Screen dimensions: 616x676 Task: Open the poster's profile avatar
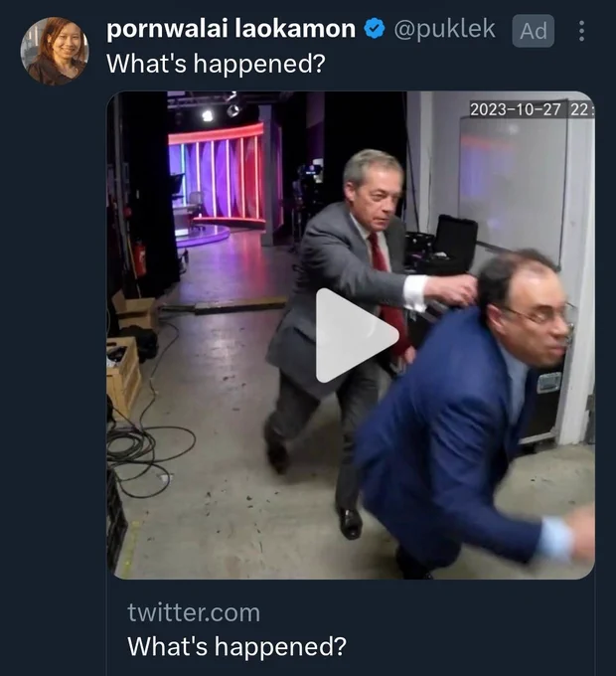coord(55,51)
